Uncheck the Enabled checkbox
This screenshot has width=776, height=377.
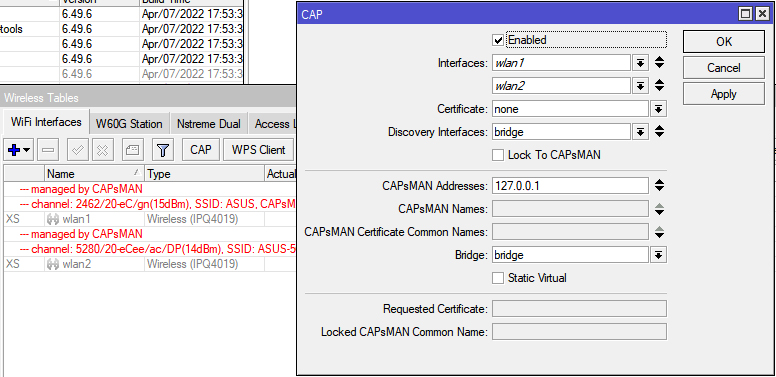point(498,40)
